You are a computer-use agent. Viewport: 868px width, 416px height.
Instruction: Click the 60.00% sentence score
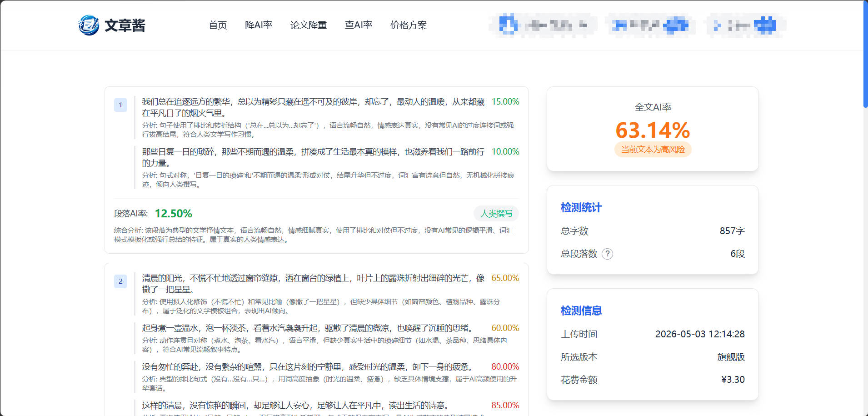coord(505,328)
